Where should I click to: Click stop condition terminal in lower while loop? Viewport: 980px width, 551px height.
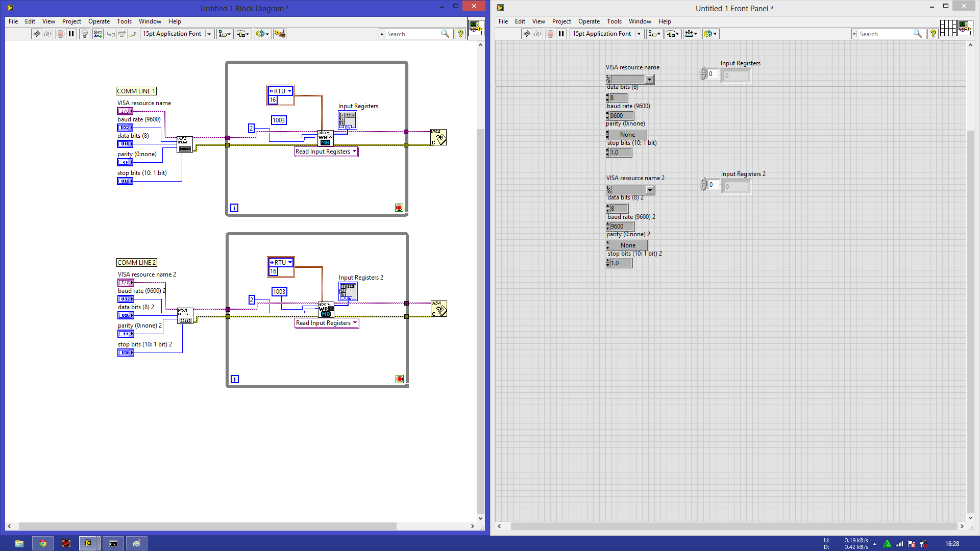[400, 379]
